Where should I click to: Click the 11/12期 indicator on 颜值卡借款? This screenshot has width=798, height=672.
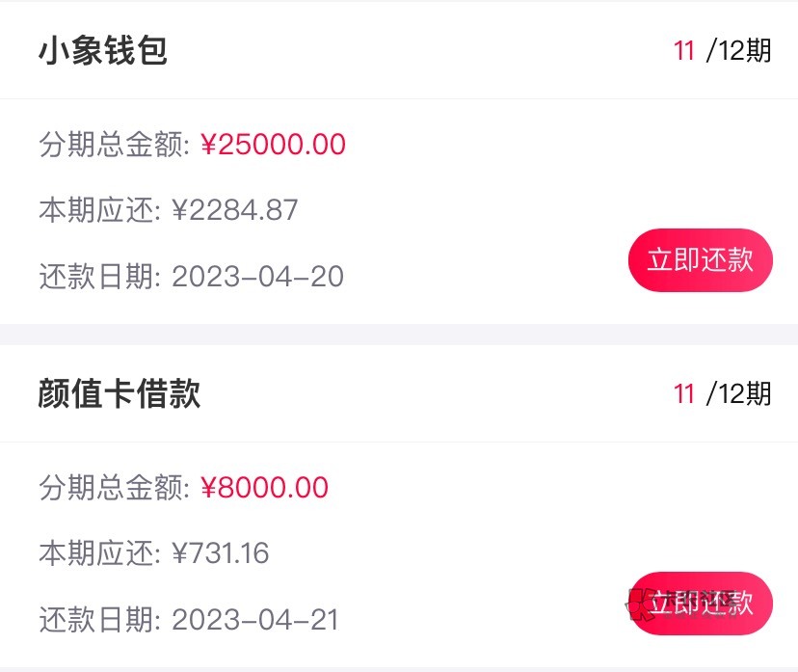(x=723, y=394)
